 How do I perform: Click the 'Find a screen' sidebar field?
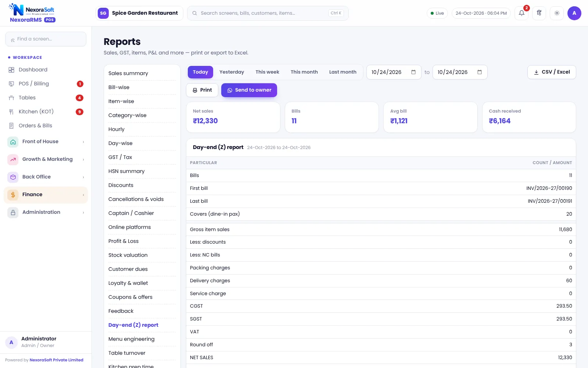click(x=46, y=39)
